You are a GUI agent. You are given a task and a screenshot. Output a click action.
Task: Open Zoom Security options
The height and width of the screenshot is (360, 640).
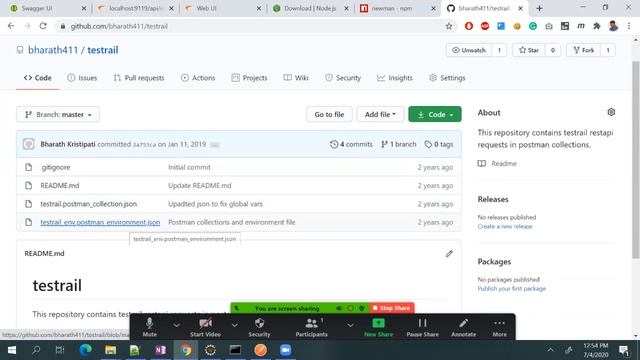(x=259, y=327)
